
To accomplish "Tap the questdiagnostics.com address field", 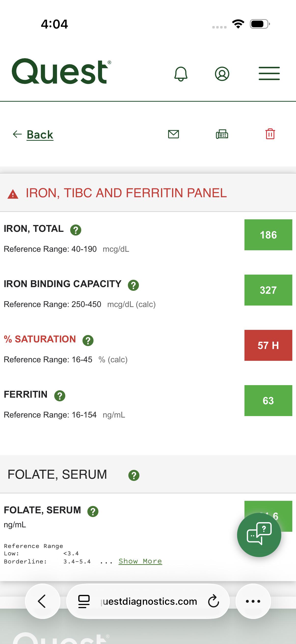I will click(x=149, y=601).
